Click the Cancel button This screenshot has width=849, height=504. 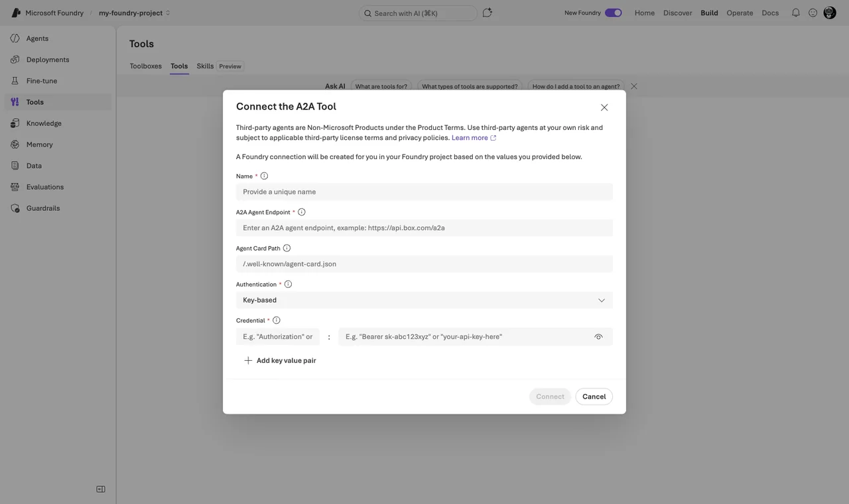[594, 397]
